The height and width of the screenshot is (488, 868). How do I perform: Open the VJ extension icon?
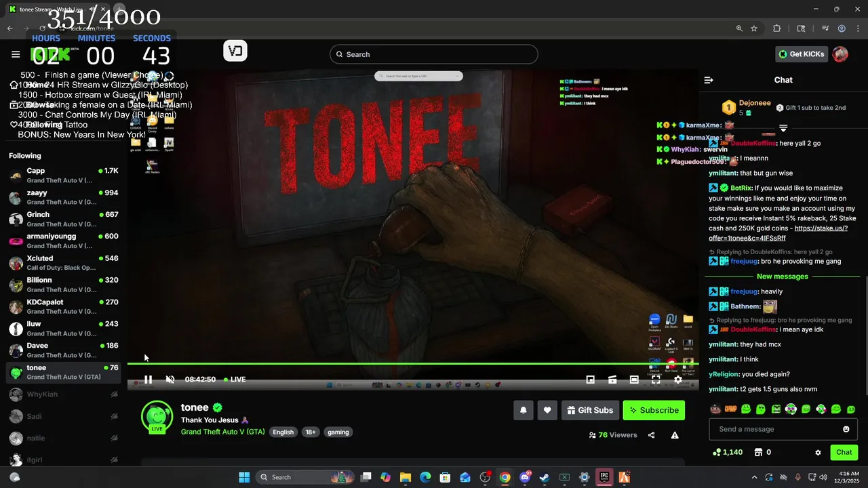235,51
